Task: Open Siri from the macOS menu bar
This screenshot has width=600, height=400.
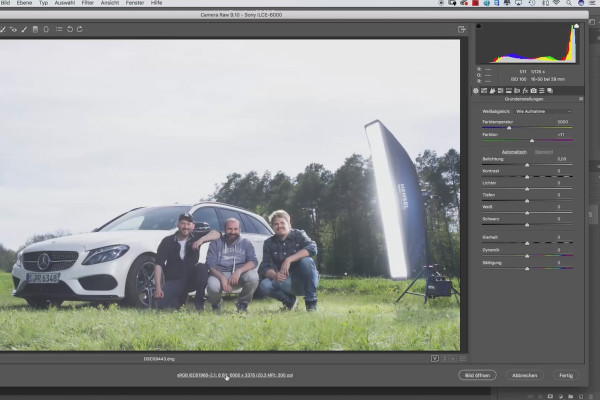Action: pos(581,3)
